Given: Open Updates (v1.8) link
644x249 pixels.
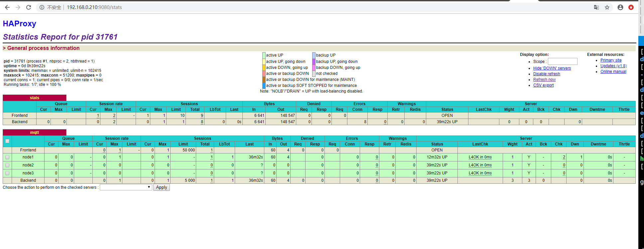Looking at the screenshot, I should click(613, 66).
